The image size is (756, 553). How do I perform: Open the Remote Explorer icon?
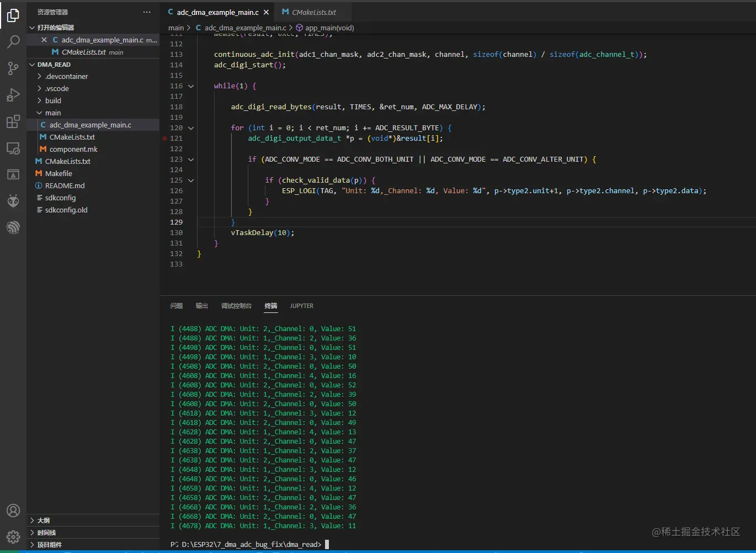(x=13, y=148)
